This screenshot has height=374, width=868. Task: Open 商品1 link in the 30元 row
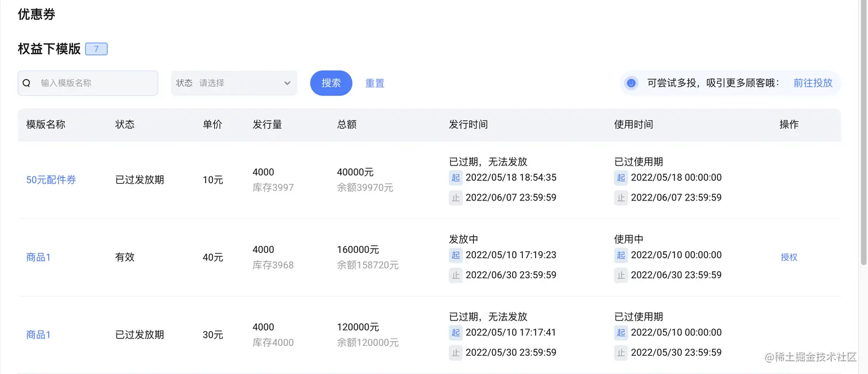pyautogui.click(x=38, y=335)
